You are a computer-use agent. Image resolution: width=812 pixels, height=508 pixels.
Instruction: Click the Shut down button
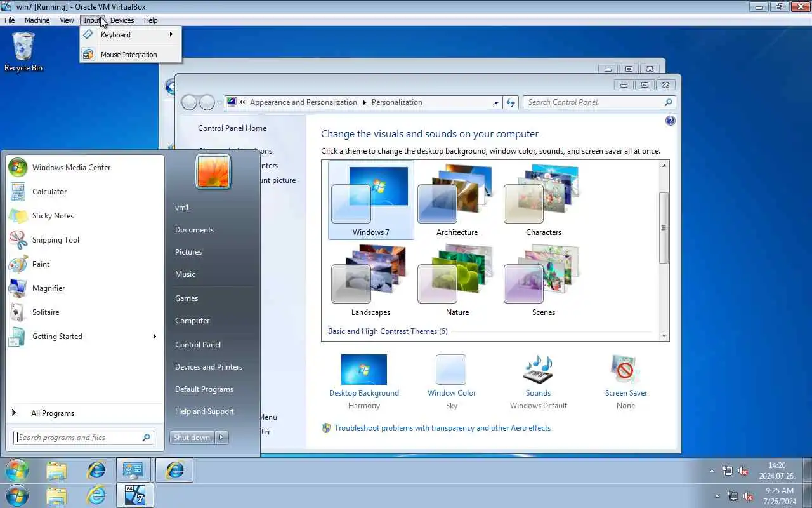pyautogui.click(x=192, y=438)
